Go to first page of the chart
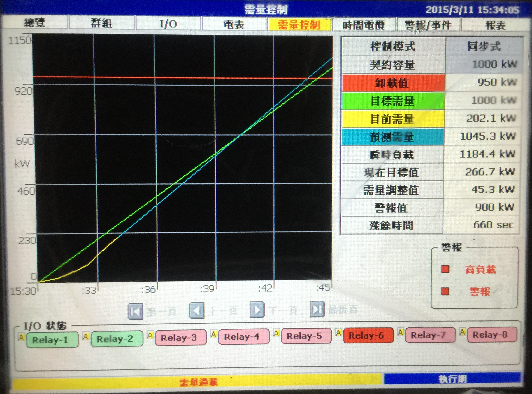 (135, 311)
